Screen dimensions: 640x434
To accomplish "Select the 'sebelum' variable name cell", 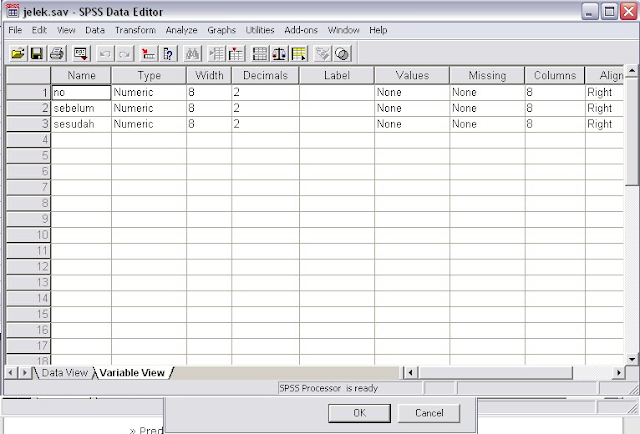I will 81,109.
